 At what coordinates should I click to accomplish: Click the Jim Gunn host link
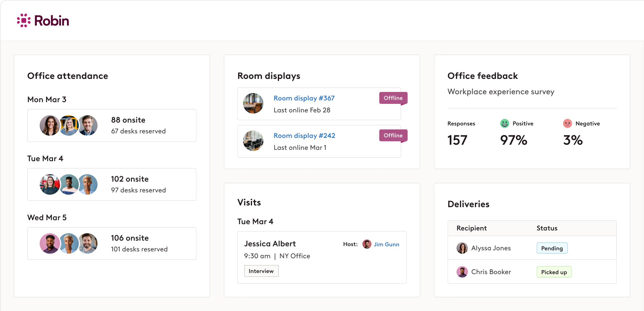(386, 244)
